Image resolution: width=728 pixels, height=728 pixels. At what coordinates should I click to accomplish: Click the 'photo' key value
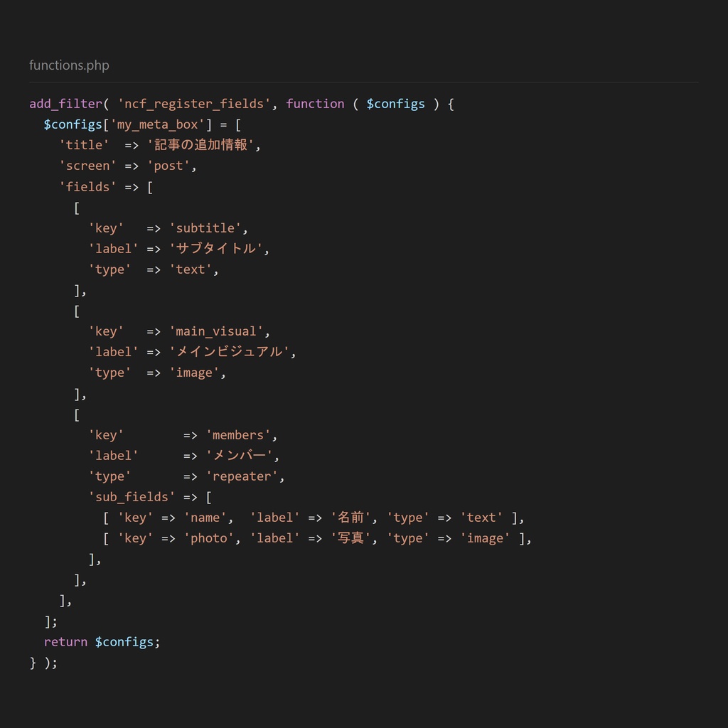click(208, 538)
